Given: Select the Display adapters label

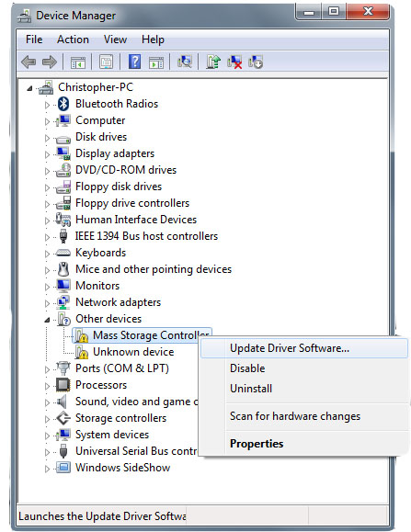Looking at the screenshot, I should [x=115, y=153].
